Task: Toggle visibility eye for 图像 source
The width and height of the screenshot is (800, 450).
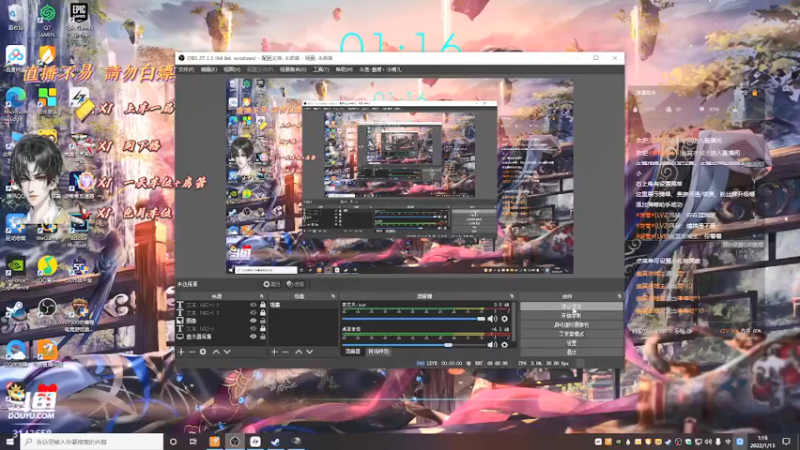Action: point(253,321)
